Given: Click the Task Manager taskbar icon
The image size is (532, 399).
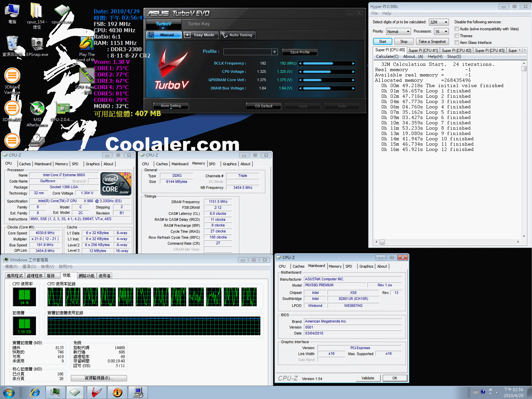Looking at the screenshot, I should pyautogui.click(x=55, y=392).
